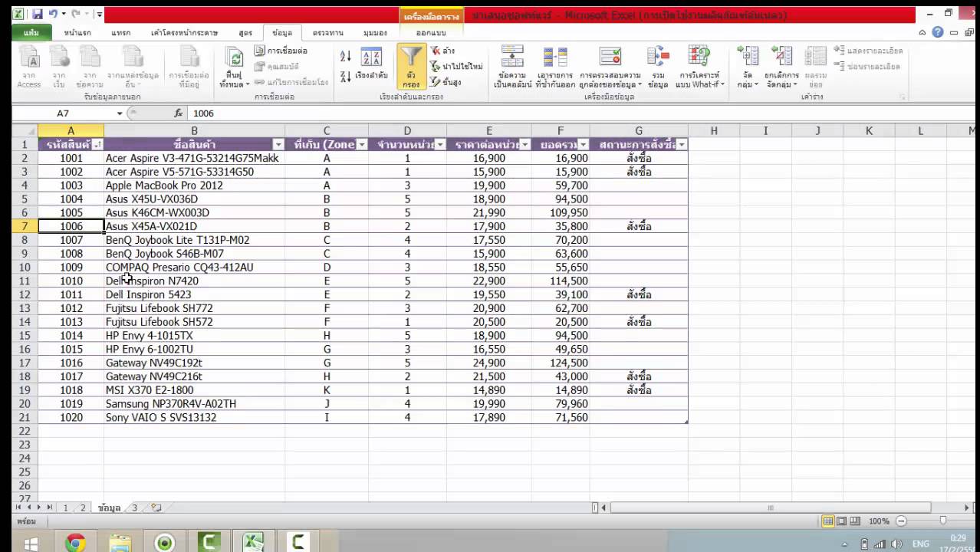Sort A to Z ascending icon
This screenshot has width=980, height=552.
coord(346,56)
